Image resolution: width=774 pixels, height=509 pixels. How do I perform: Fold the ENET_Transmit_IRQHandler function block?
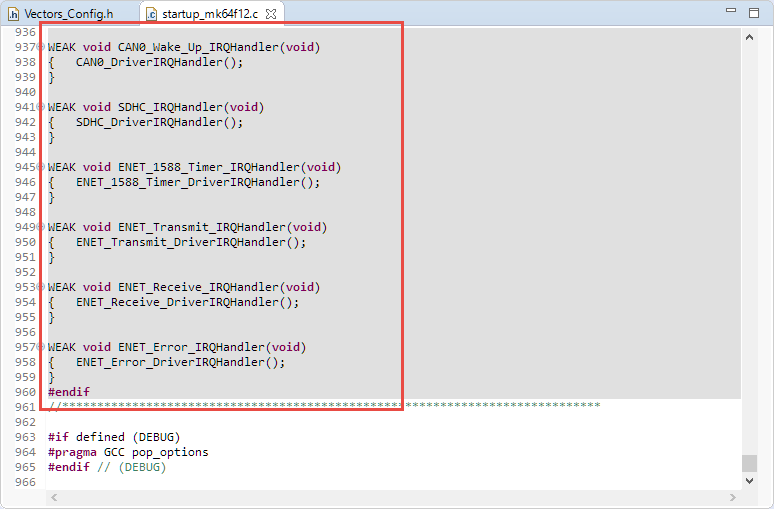pos(41,227)
